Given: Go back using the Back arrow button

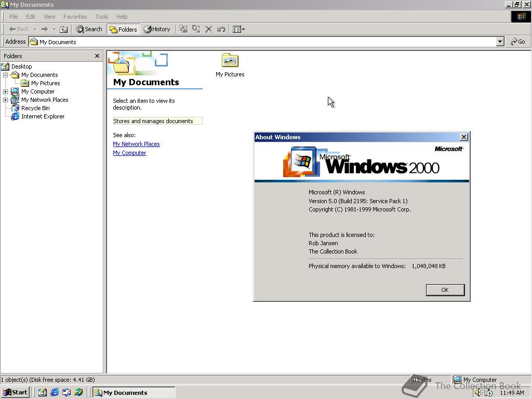Looking at the screenshot, I should (x=19, y=29).
